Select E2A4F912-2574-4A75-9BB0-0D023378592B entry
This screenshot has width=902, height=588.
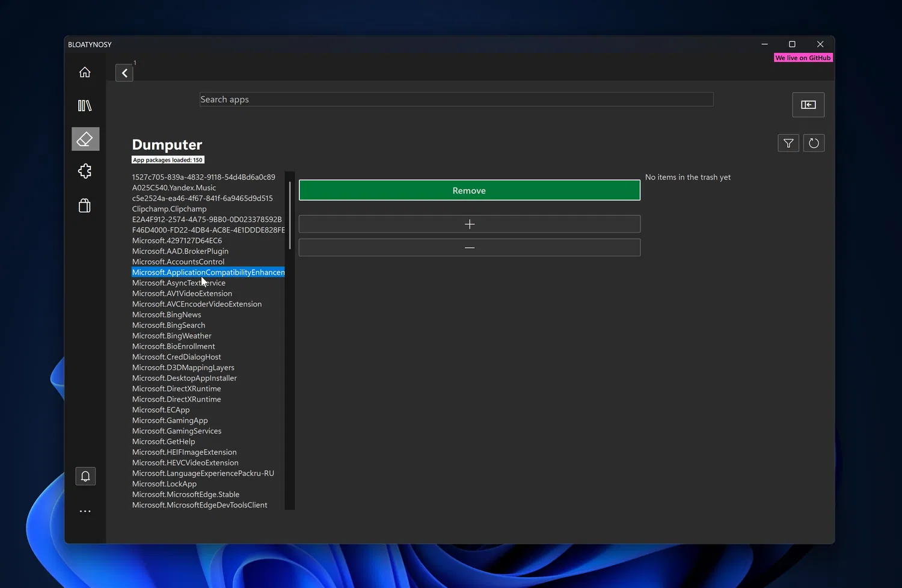click(208, 219)
